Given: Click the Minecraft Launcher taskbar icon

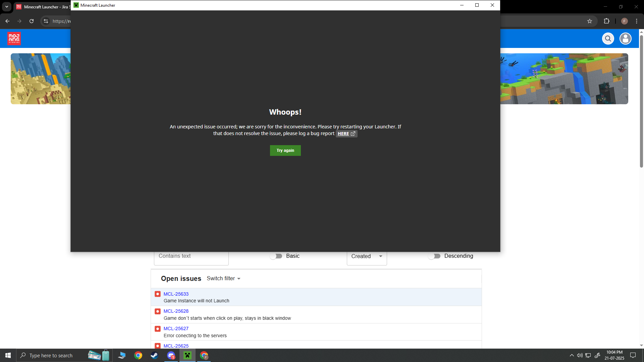Looking at the screenshot, I should [x=187, y=355].
